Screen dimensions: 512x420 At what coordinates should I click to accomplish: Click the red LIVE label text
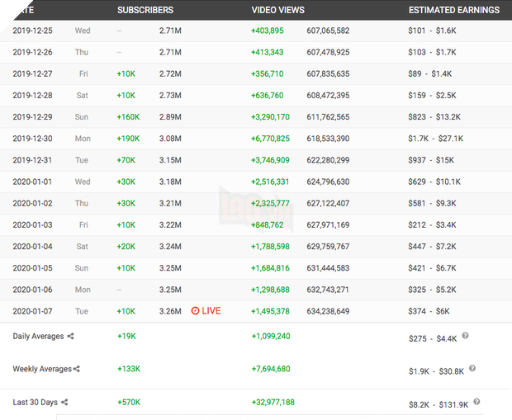(x=211, y=311)
